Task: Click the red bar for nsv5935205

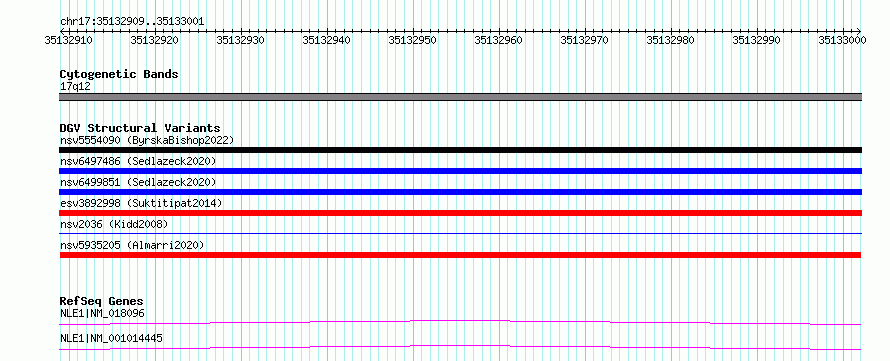Action: pos(460,255)
